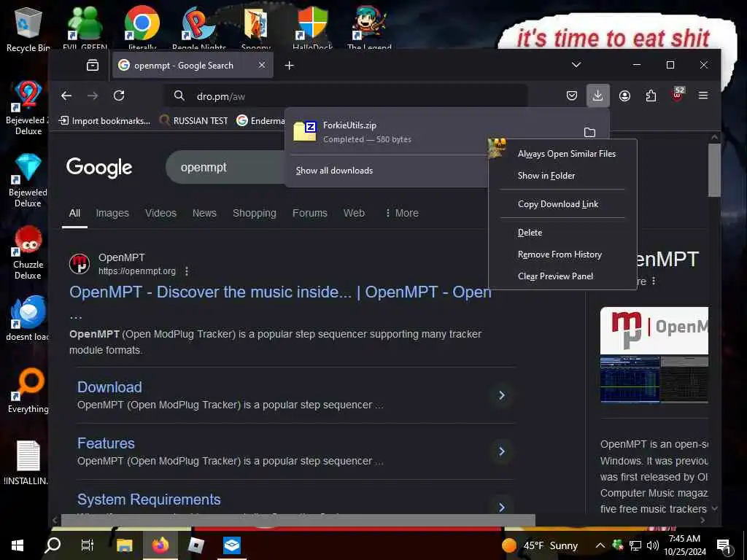Launch Bejeweled 2 Deluxe desktop shortcut
Viewport: 747px width, 560px height.
click(28, 108)
